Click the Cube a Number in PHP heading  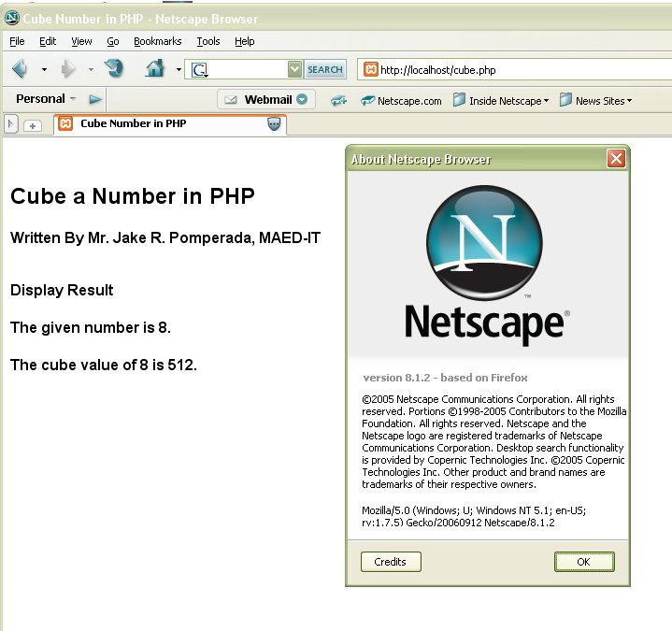tap(133, 196)
